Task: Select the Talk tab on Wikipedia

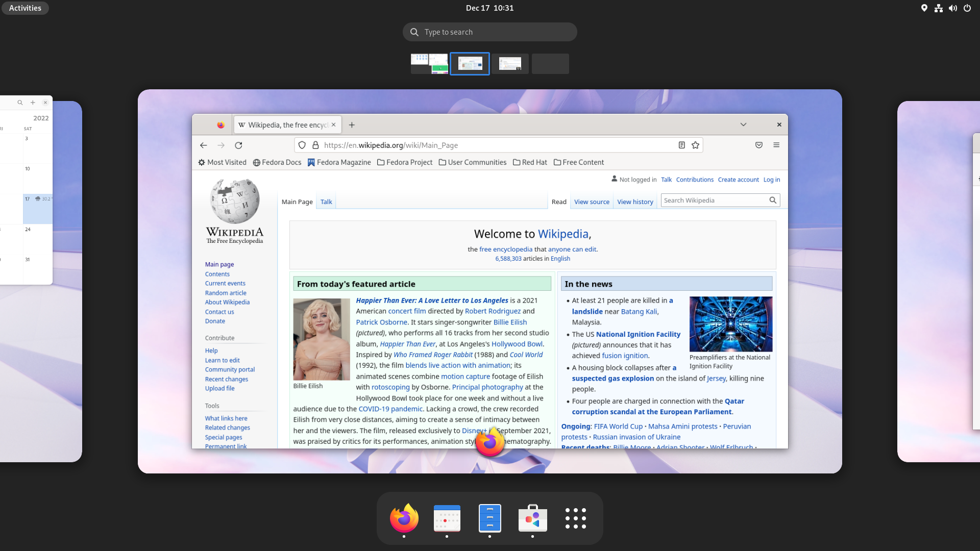Action: point(326,202)
